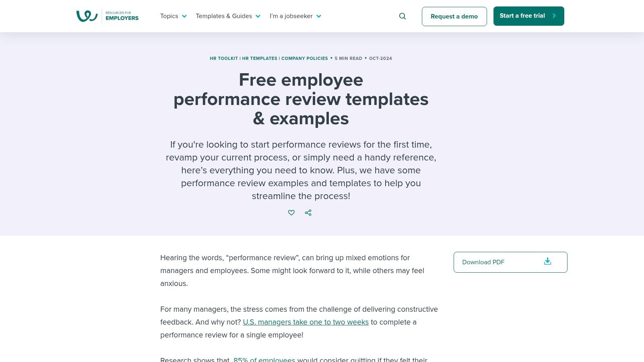Click the arrow icon on Start a free trial
644x362 pixels.
(x=554, y=16)
